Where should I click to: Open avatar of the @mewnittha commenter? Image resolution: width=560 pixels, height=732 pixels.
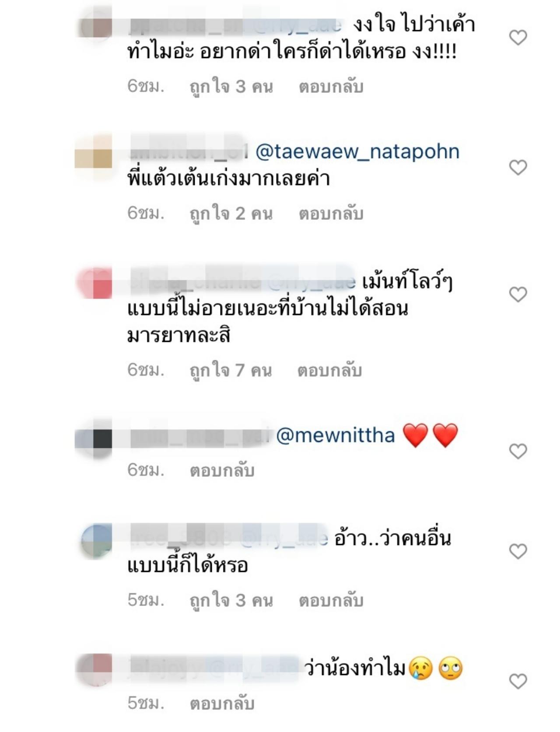(94, 438)
